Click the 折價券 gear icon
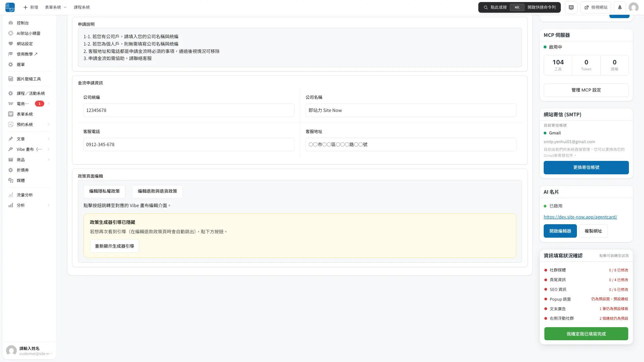 [11, 170]
